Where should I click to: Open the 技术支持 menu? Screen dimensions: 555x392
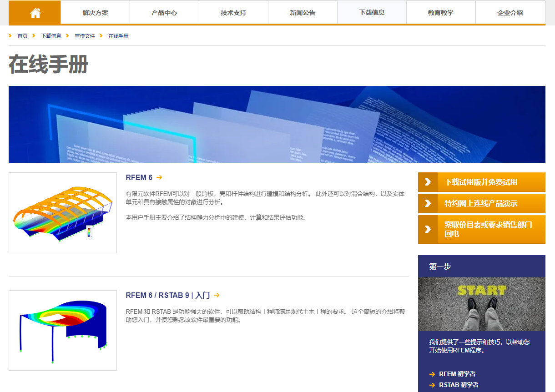233,12
